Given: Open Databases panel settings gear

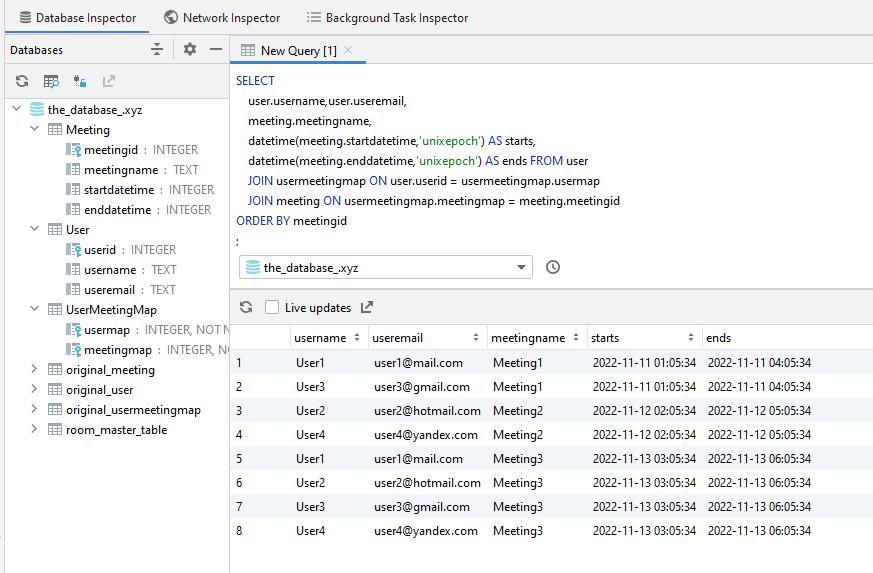Looking at the screenshot, I should click(190, 49).
